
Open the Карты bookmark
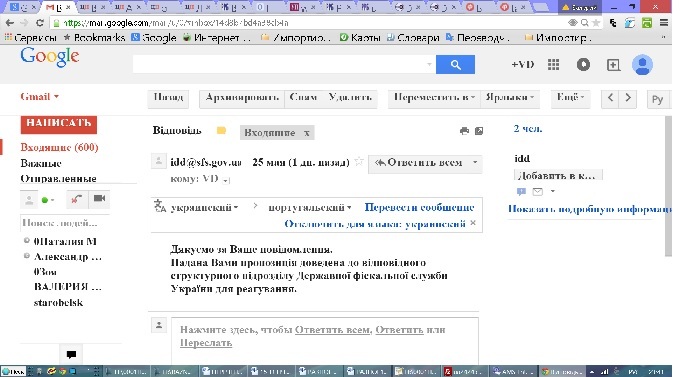[x=360, y=38]
